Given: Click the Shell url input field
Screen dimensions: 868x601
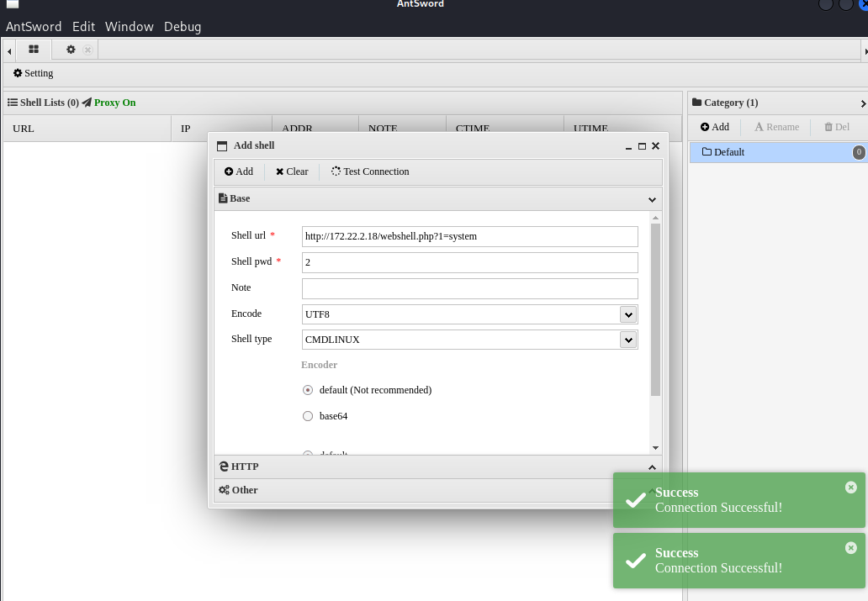Looking at the screenshot, I should [x=470, y=236].
